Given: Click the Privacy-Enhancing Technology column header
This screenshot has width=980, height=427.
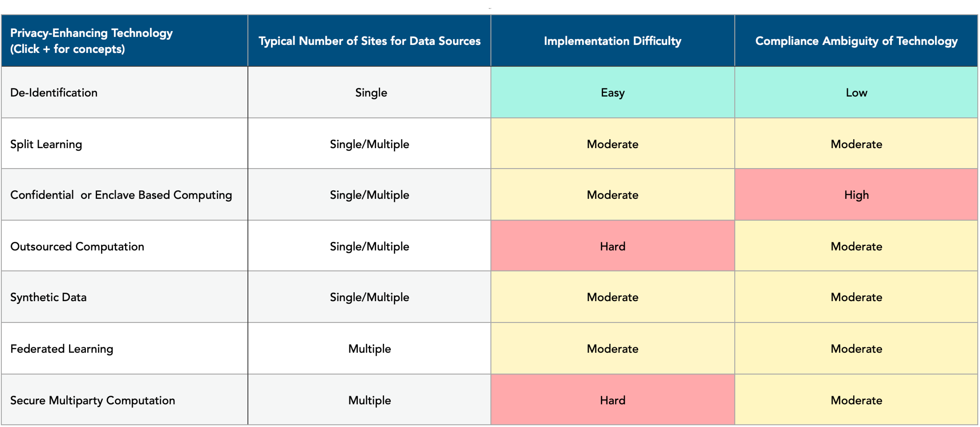Looking at the screenshot, I should (x=124, y=41).
